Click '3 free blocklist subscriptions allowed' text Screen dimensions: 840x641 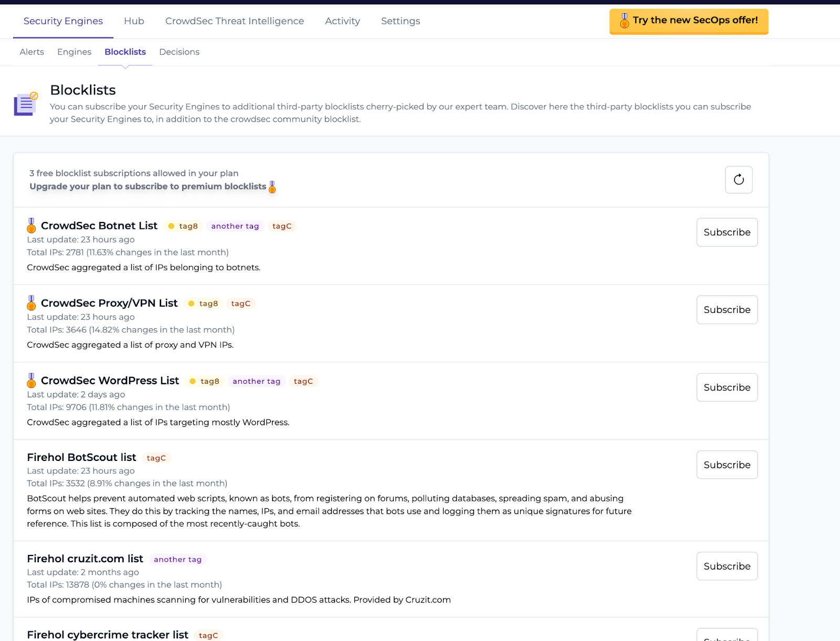tap(134, 173)
